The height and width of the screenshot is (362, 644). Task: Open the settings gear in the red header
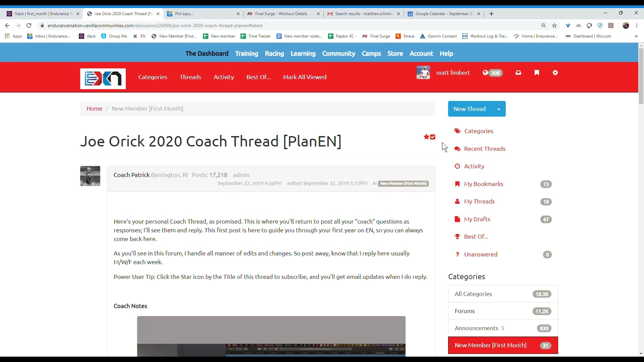[555, 73]
